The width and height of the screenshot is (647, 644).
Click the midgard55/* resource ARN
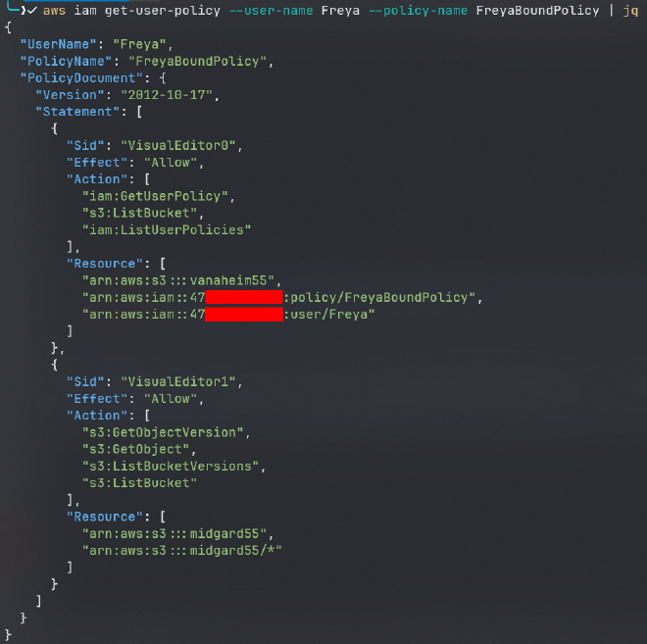(182, 550)
